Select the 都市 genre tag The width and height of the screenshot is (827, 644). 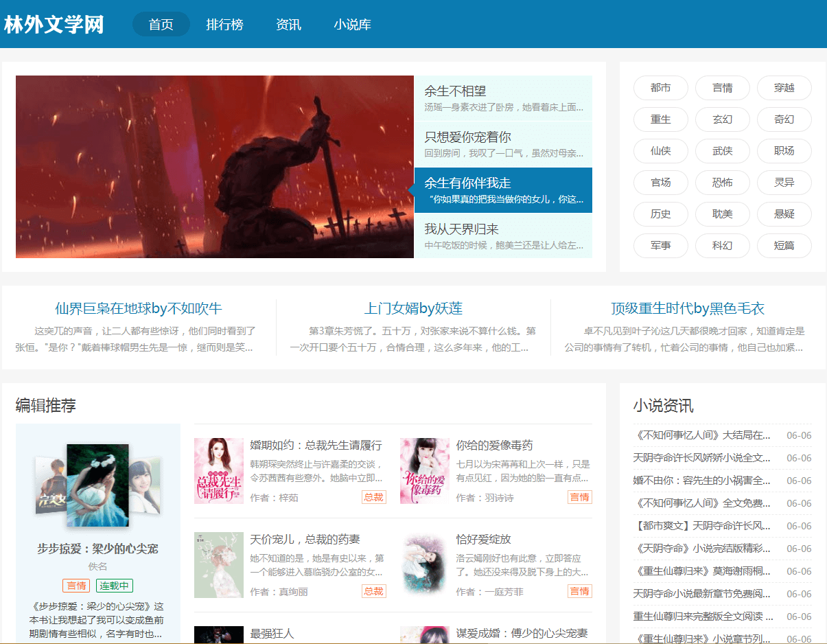coord(660,88)
